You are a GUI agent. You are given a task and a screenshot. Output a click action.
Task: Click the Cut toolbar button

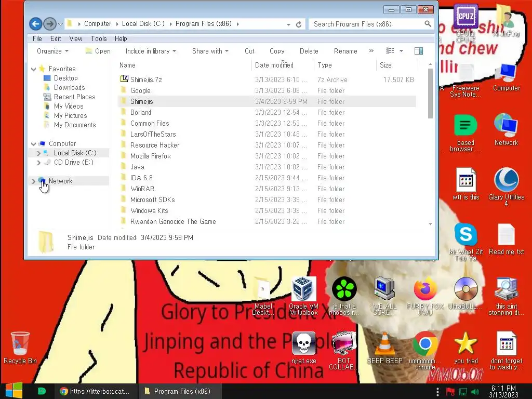tap(249, 51)
